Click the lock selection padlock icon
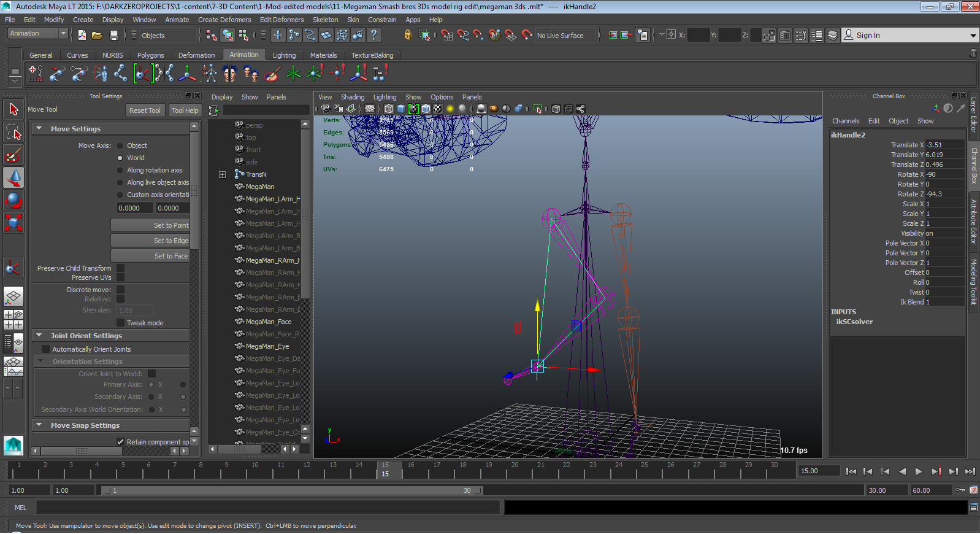Viewport: 980px width, 534px height. point(408,35)
